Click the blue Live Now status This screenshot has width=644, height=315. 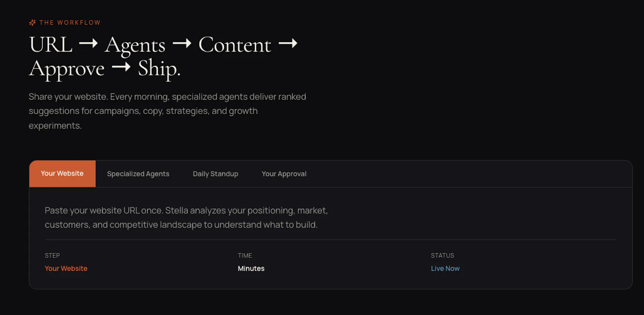tap(445, 268)
